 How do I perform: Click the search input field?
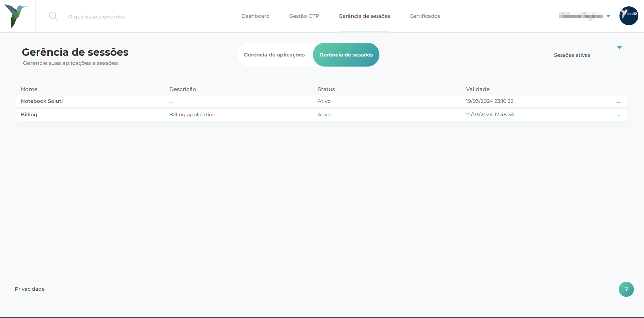point(97,16)
